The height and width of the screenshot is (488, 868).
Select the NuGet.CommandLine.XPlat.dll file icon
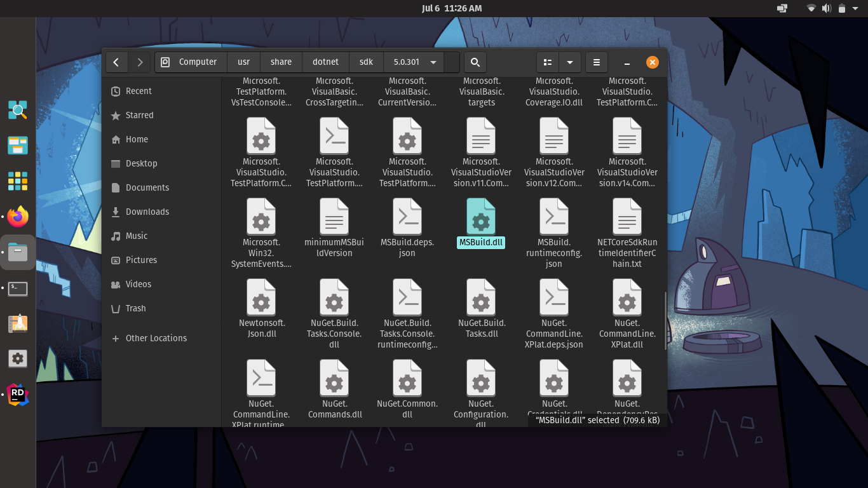coord(627,297)
